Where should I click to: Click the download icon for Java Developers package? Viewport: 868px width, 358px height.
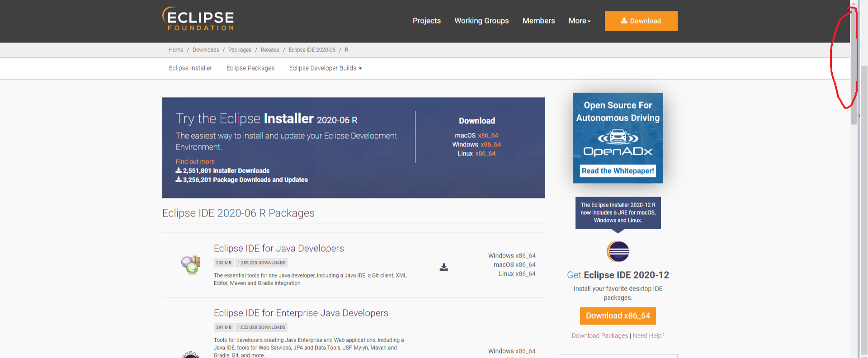click(x=444, y=267)
